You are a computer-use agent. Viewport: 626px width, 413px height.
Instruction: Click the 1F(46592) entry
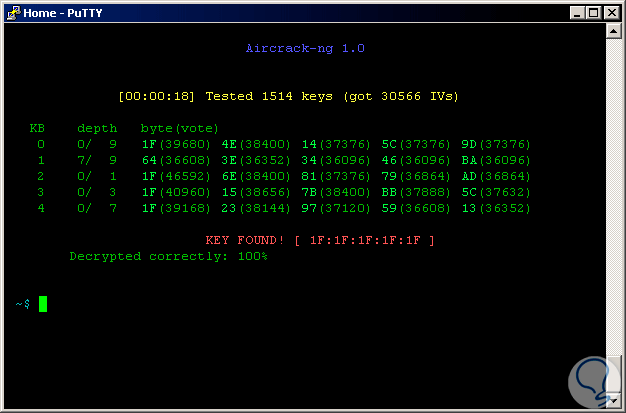[x=176, y=176]
